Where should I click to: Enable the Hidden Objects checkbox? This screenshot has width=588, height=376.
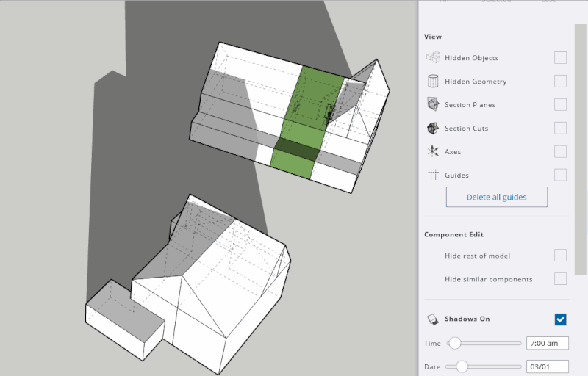click(560, 58)
